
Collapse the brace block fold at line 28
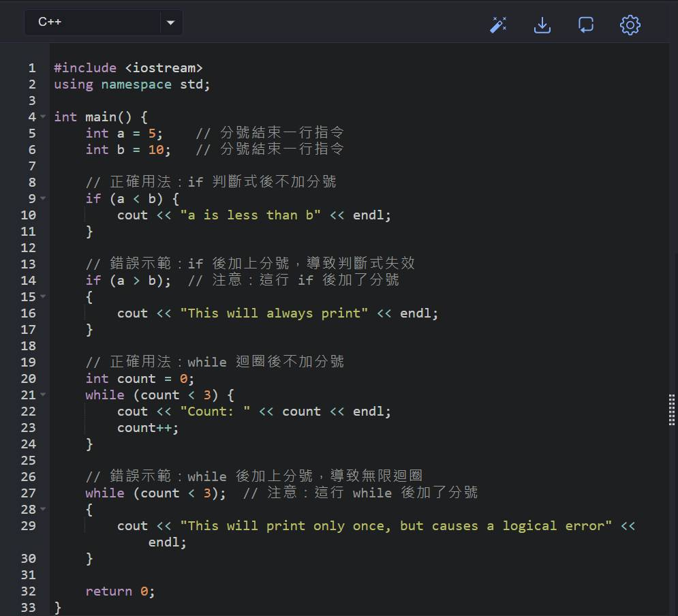point(43,509)
